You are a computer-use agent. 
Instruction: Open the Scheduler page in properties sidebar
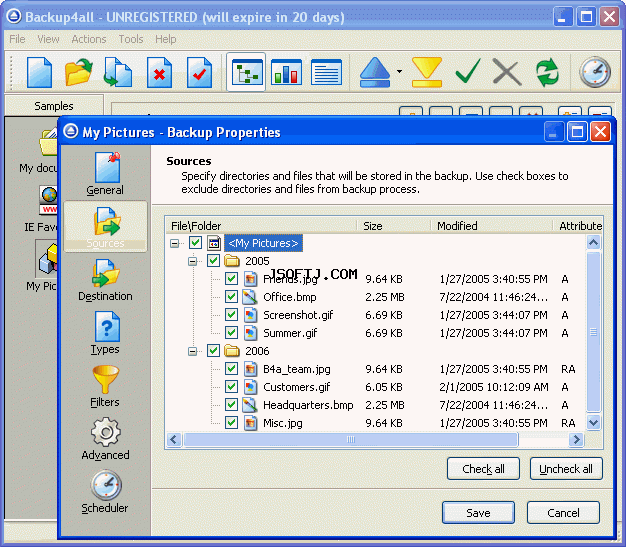click(x=105, y=492)
